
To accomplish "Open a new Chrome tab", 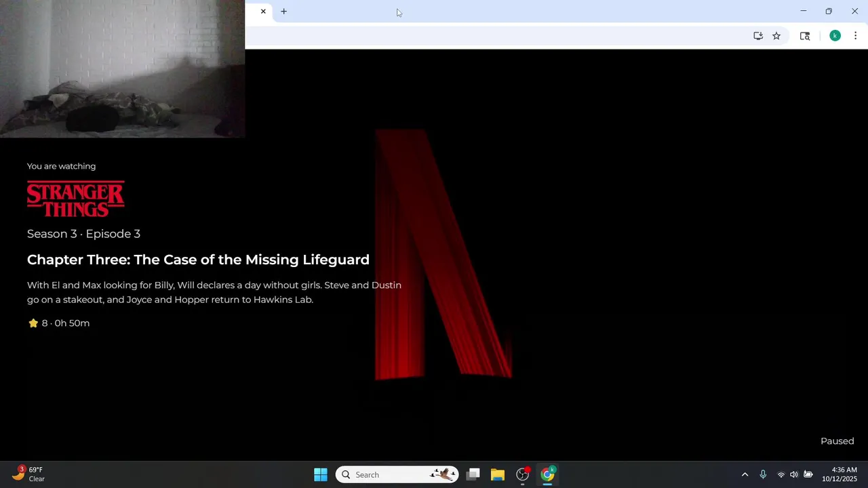I will tap(283, 12).
